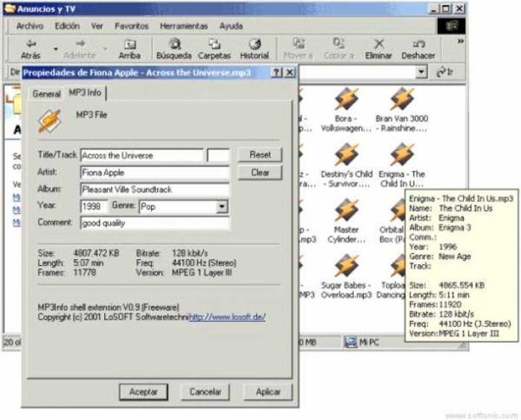The width and height of the screenshot is (521, 420).
Task: Open the Ver menu
Action: pos(97,26)
